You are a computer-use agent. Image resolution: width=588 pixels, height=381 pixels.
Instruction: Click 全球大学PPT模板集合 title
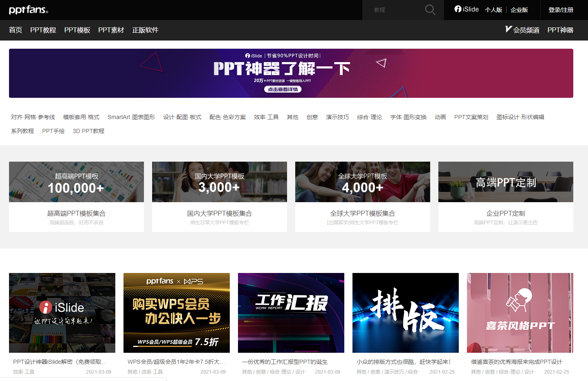[x=363, y=213]
